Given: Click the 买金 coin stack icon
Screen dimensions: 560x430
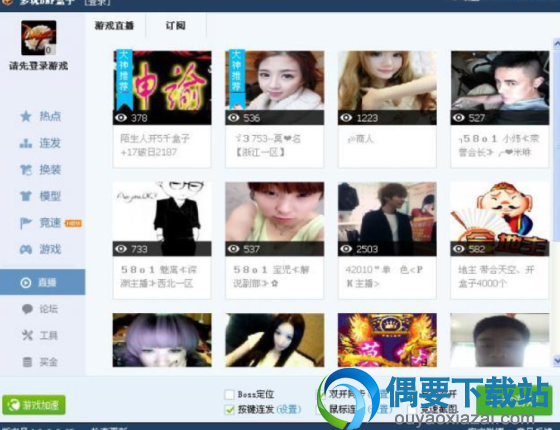Looking at the screenshot, I should tap(27, 362).
